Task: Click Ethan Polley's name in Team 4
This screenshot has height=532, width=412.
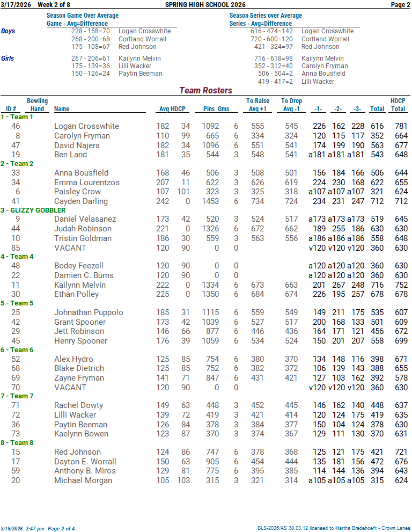Action: (x=77, y=294)
